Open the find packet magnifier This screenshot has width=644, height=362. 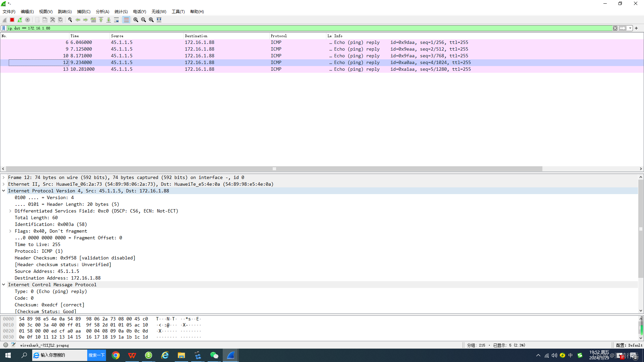point(70,20)
